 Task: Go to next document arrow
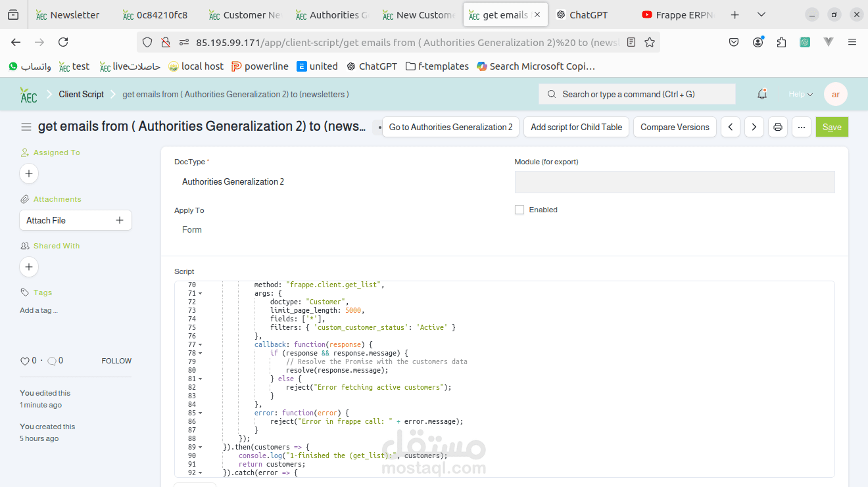754,127
